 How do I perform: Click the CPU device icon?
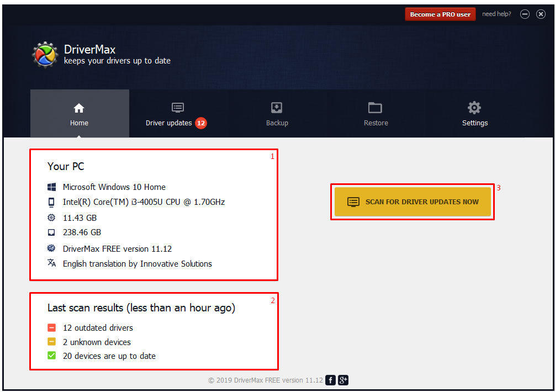click(x=52, y=202)
